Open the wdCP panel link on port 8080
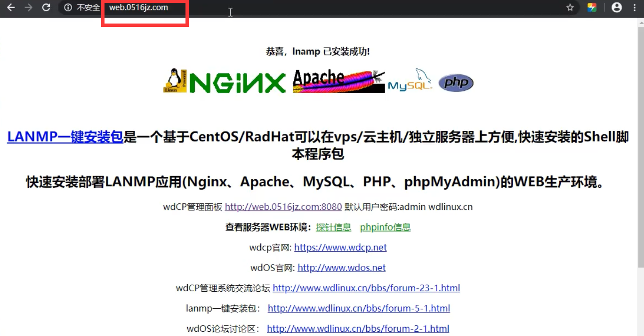The image size is (644, 336). coord(283,207)
